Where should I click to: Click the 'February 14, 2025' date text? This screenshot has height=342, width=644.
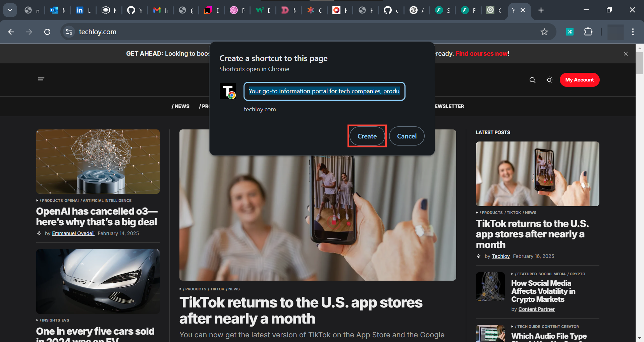(118, 233)
